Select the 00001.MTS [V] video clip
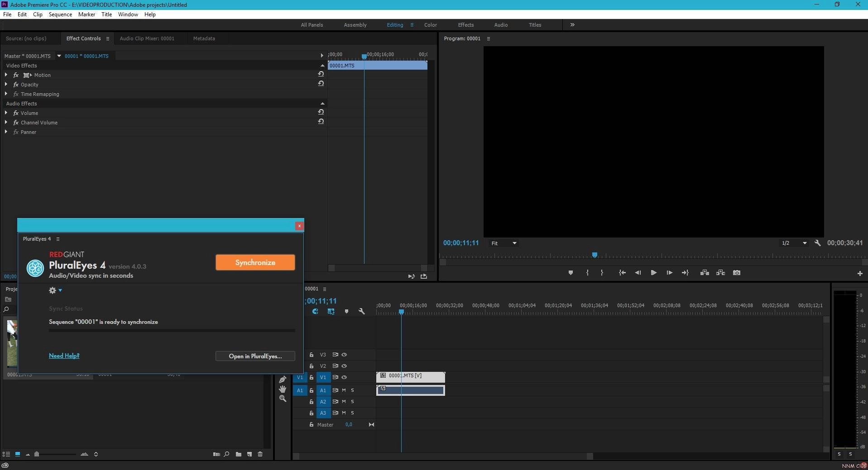The image size is (868, 470). 411,377
